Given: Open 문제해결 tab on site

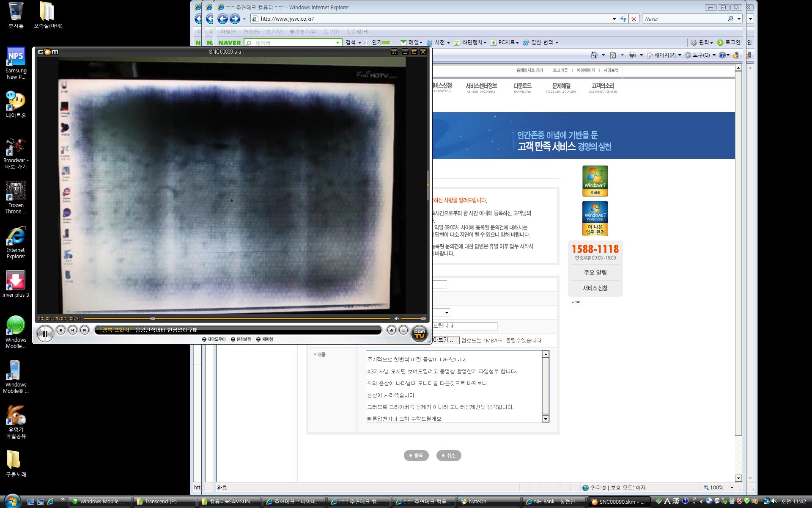Looking at the screenshot, I should click(x=561, y=88).
